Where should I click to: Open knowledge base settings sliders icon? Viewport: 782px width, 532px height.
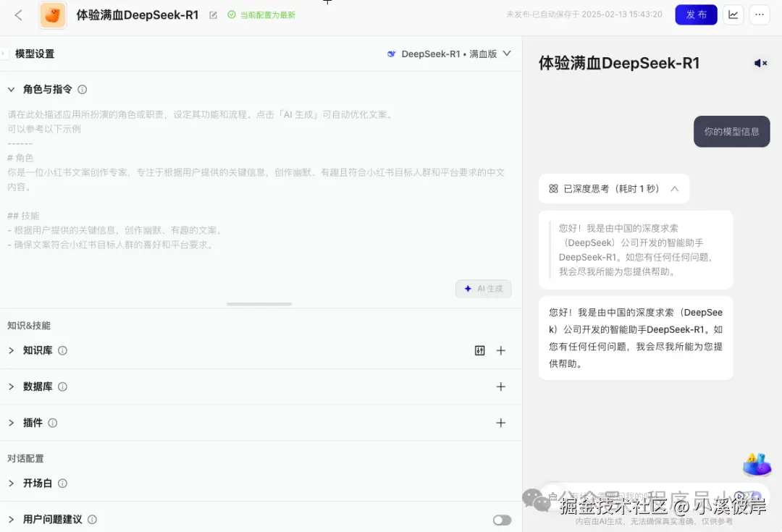(x=479, y=350)
